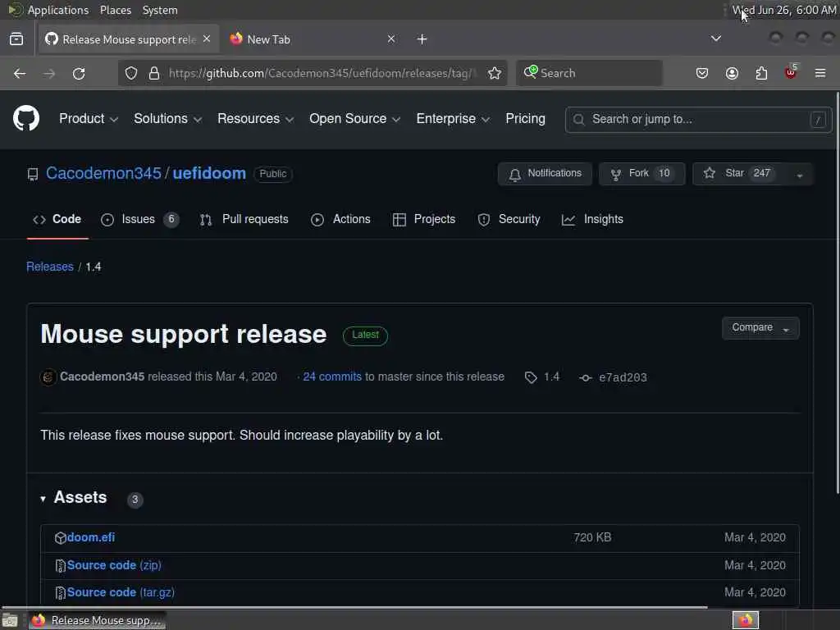Screen dimensions: 840x630
Task: Click the commit icon next to e7ad203
Action: [585, 377]
